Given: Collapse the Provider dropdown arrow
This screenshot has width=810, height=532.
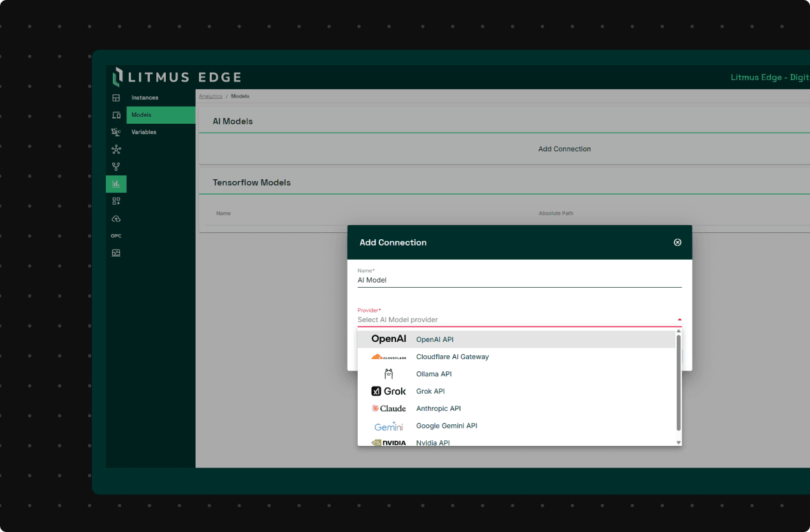Looking at the screenshot, I should (x=679, y=320).
